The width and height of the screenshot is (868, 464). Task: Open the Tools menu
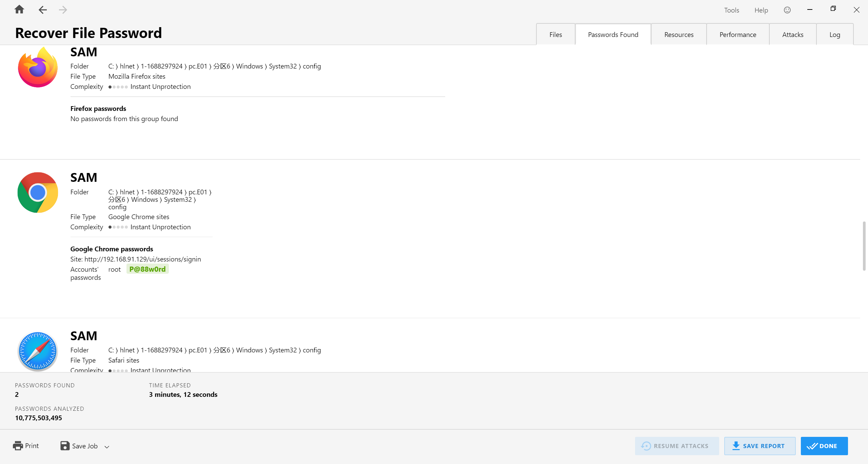[731, 10]
